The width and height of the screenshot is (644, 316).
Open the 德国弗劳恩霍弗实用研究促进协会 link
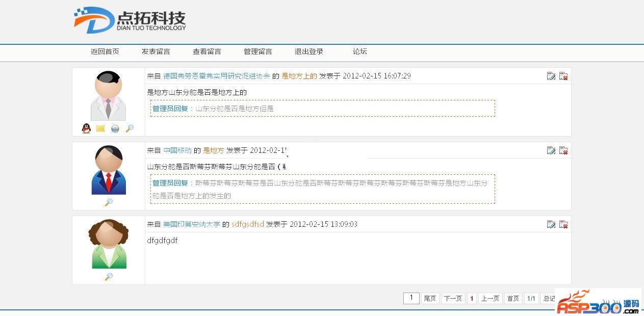coord(217,76)
